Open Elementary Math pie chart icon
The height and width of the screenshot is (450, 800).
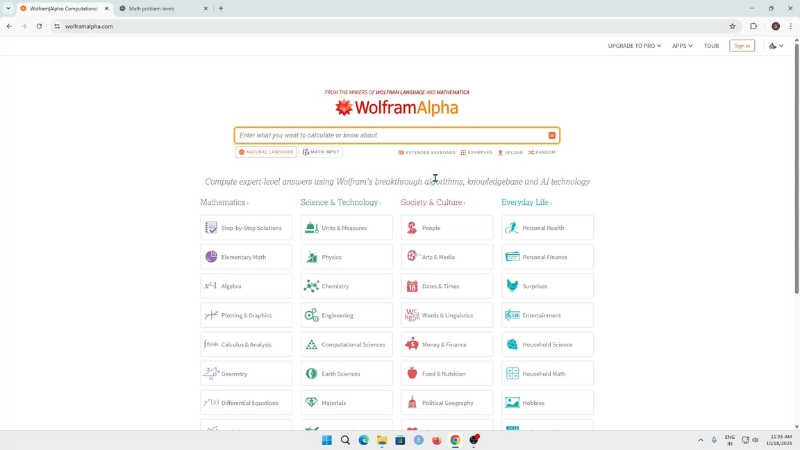pyautogui.click(x=211, y=257)
